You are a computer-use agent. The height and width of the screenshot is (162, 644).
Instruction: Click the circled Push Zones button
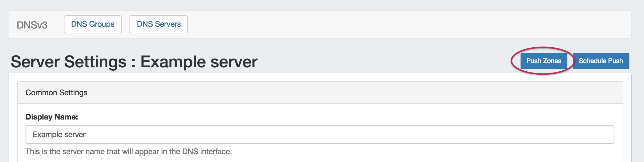click(x=544, y=61)
